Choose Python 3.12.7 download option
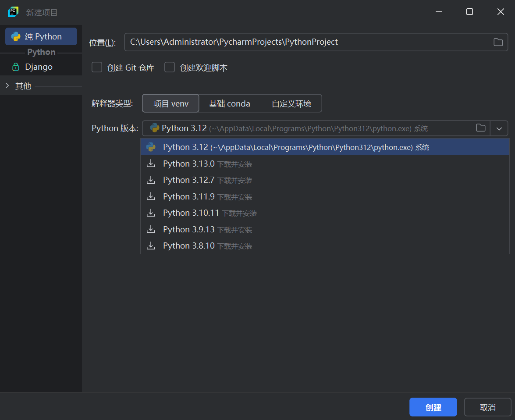Viewport: 515px width, 420px height. (325, 180)
